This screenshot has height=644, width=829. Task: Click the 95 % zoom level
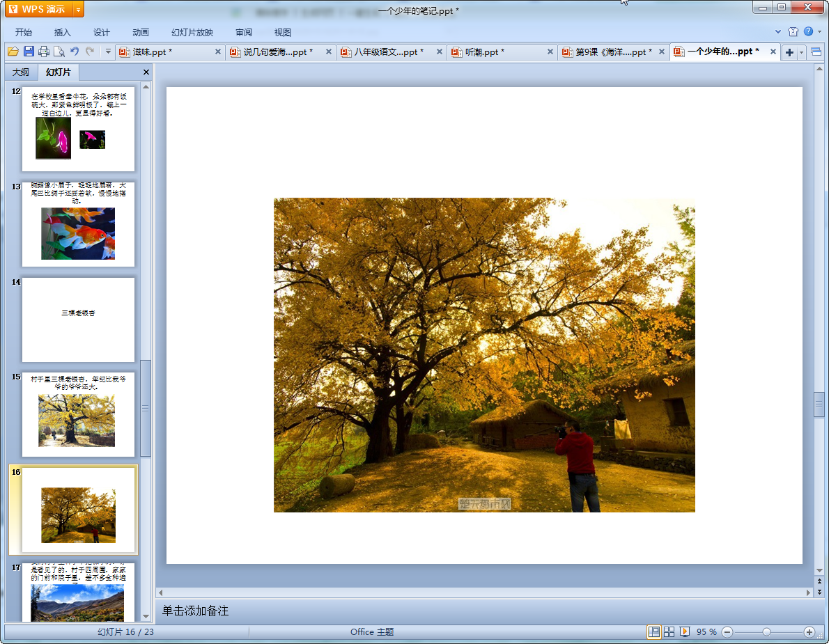706,632
